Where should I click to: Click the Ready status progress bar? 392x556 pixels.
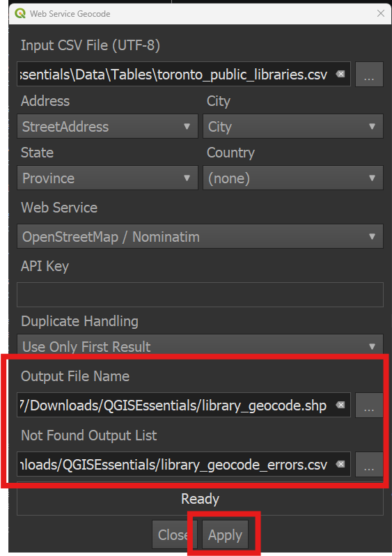pyautogui.click(x=200, y=499)
